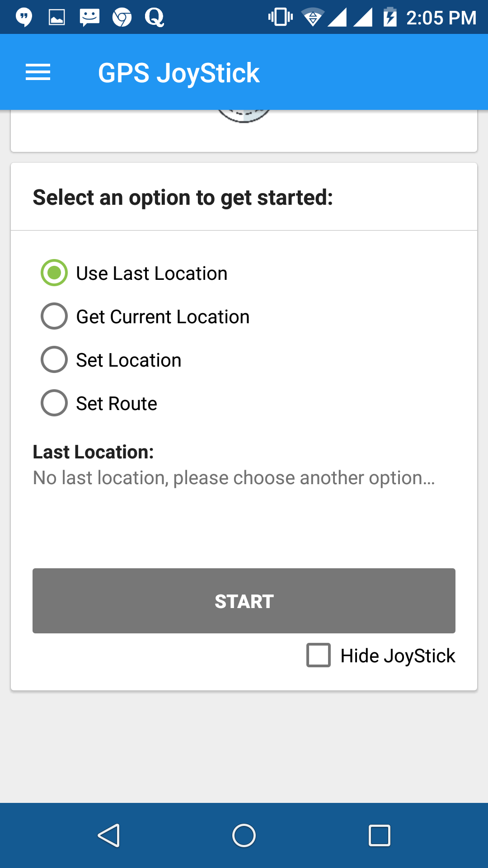The width and height of the screenshot is (488, 868).
Task: Choose the Set Location radio button
Action: 54,359
